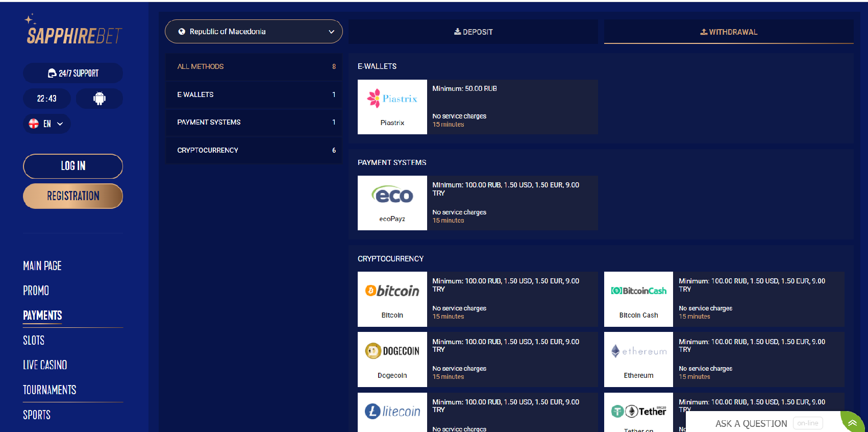Go to Main Page

(42, 266)
